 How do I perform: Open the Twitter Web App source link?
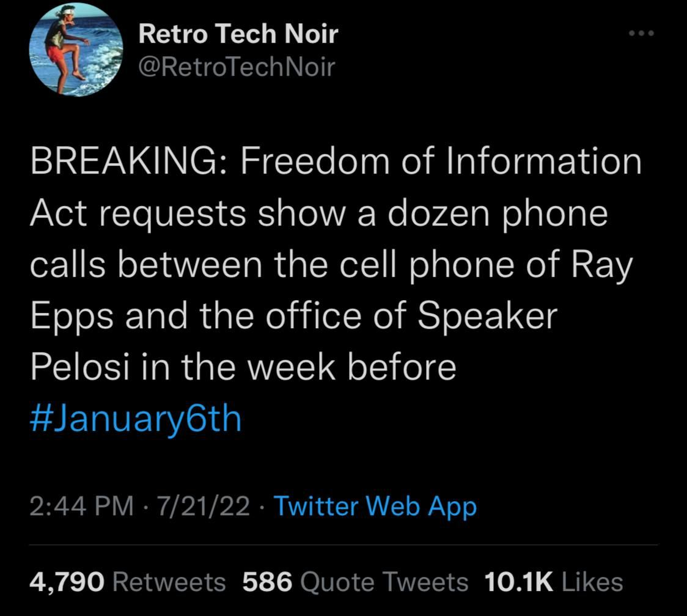[x=374, y=506]
